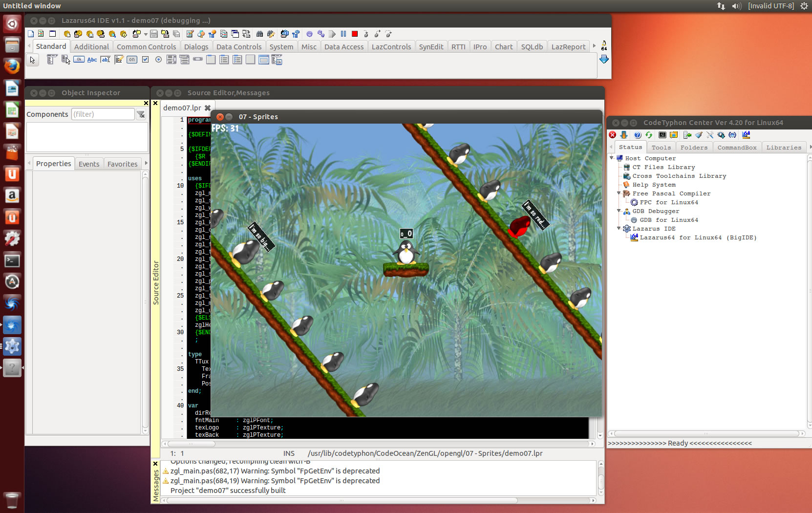
Task: Switch to the Events tab in Object Inspector
Action: pos(89,164)
